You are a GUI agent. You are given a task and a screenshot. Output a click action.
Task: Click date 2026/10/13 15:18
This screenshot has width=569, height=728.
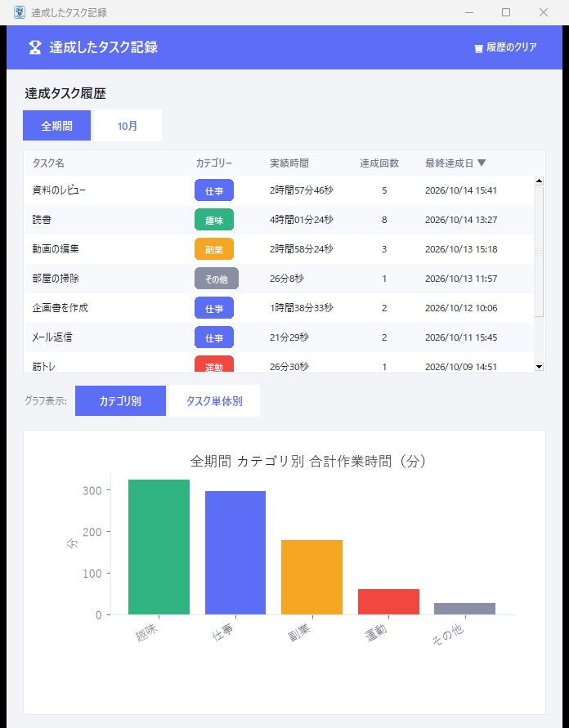pyautogui.click(x=461, y=249)
